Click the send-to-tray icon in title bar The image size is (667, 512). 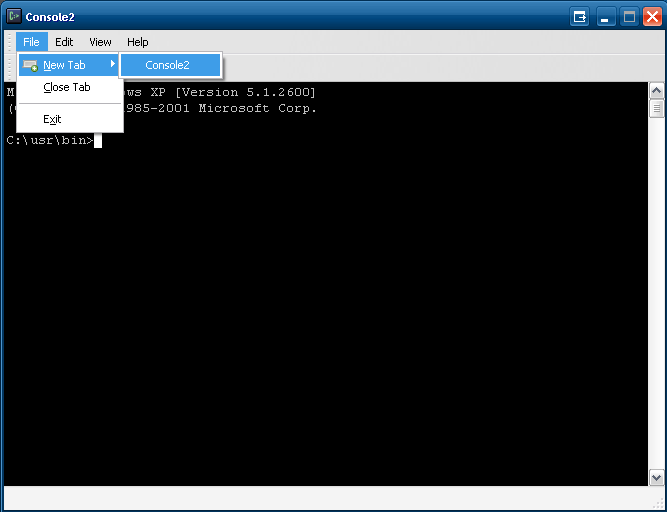tap(579, 17)
